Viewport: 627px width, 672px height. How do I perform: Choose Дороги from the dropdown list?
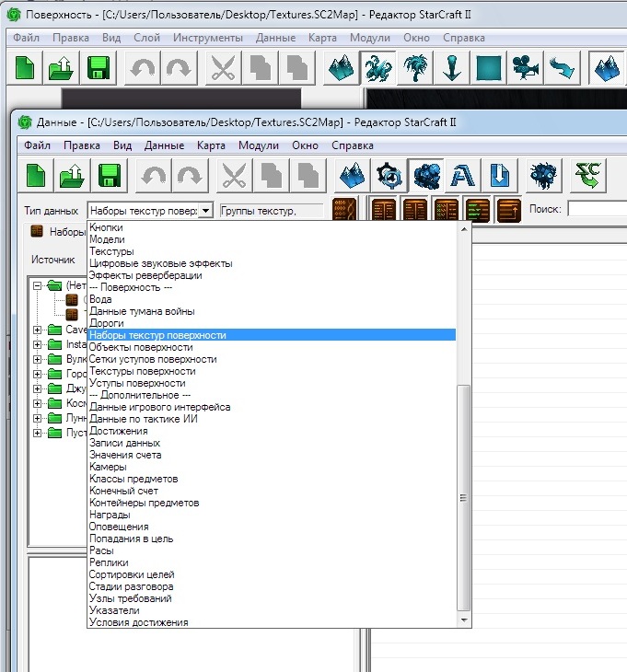tap(272, 323)
